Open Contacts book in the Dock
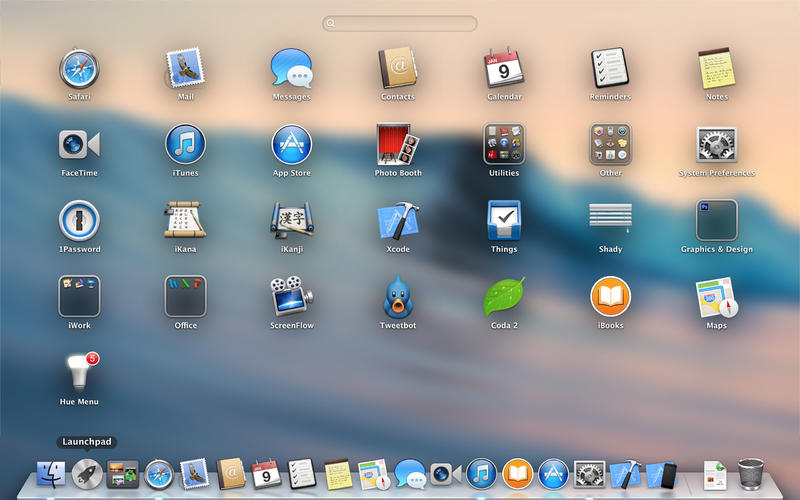Viewport: 800px width, 500px height. pos(231,474)
